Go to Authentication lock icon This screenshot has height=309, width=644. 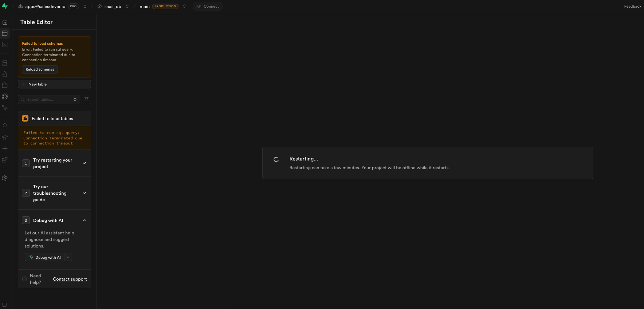(5, 74)
